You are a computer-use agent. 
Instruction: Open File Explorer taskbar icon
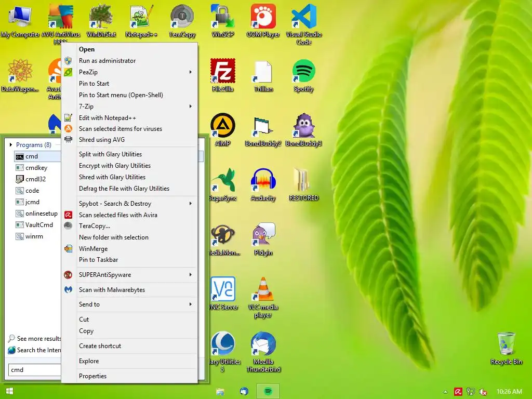(220, 392)
